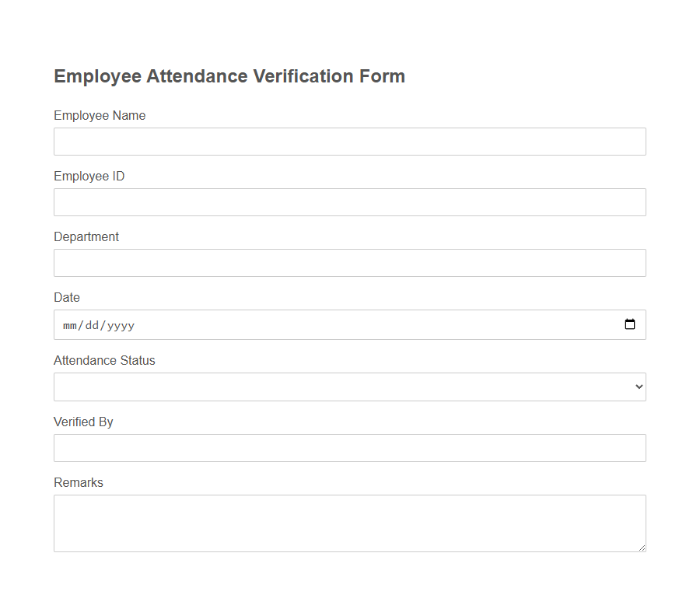Click the Employee Attendance Verification Form heading
Image resolution: width=700 pixels, height=616 pixels.
(229, 75)
